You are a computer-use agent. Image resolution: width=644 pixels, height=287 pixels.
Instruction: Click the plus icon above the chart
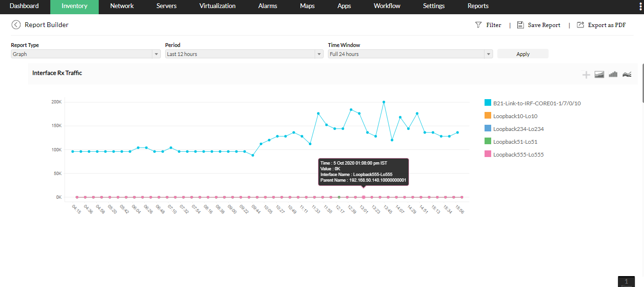tap(586, 74)
